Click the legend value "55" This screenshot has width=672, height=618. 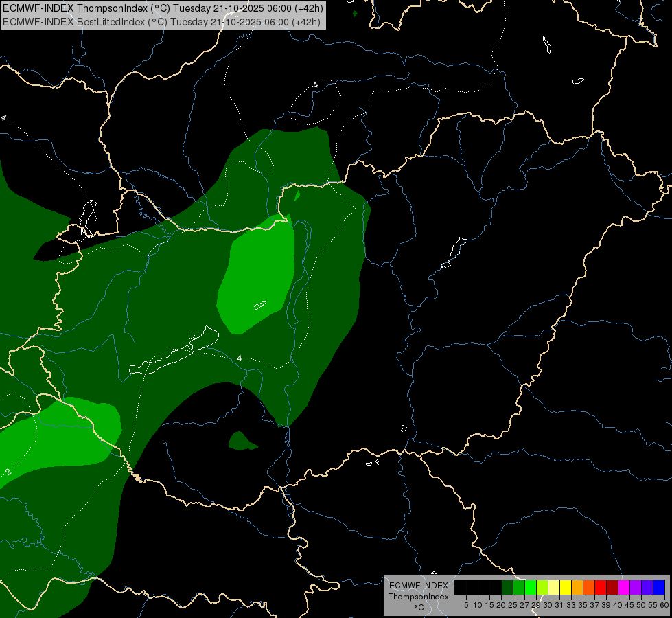click(x=653, y=605)
